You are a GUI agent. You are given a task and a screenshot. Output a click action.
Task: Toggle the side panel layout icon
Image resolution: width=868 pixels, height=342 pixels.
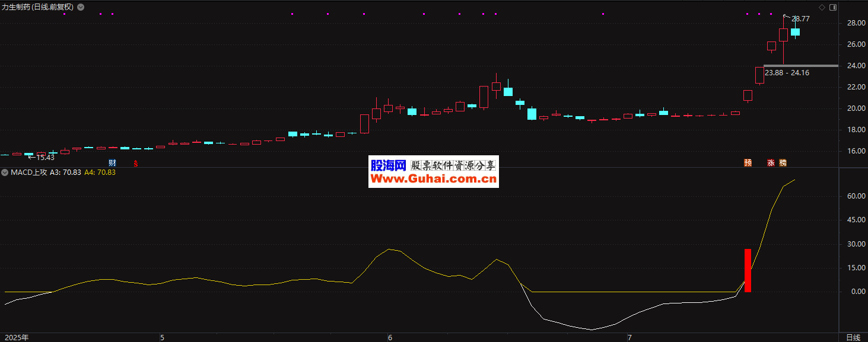pyautogui.click(x=833, y=7)
